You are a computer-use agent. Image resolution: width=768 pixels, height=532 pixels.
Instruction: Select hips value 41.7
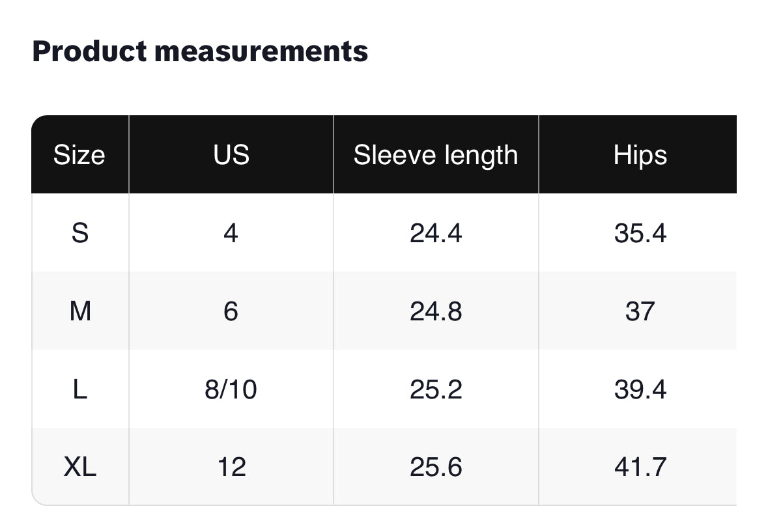640,467
